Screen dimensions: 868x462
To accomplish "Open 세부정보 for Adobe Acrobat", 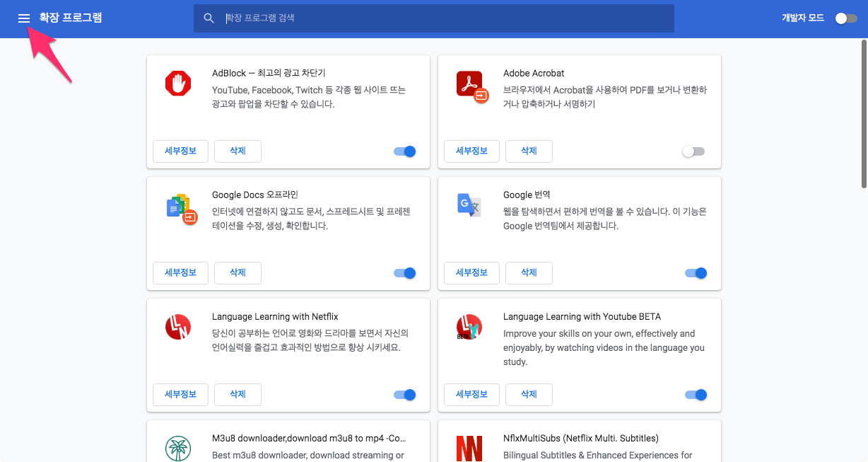I will [471, 151].
